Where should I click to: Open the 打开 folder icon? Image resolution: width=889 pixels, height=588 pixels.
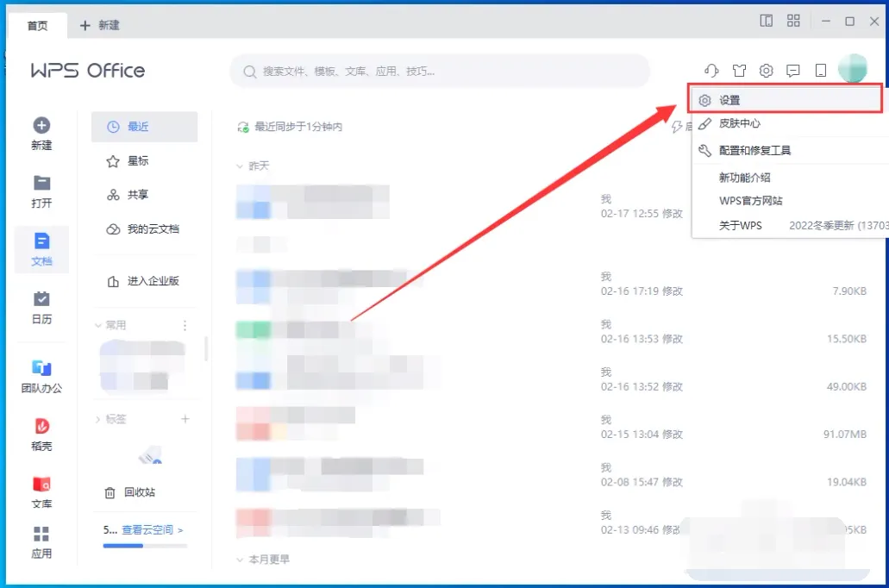coord(41,183)
